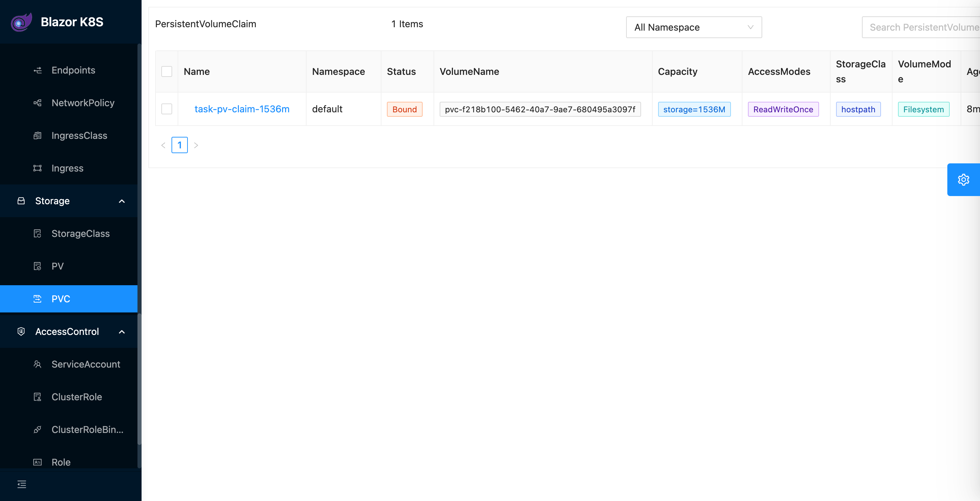Click the Ingress sidebar icon
Viewport: 980px width, 501px height.
click(37, 168)
